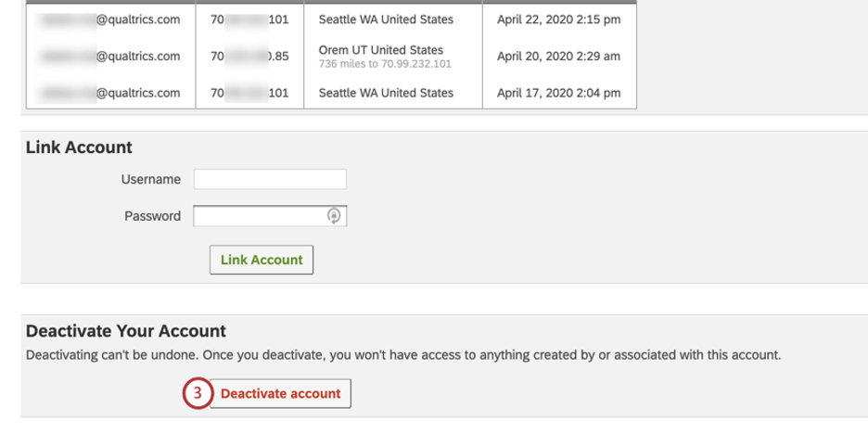The width and height of the screenshot is (868, 434).
Task: Click the Username input field
Action: click(x=270, y=179)
